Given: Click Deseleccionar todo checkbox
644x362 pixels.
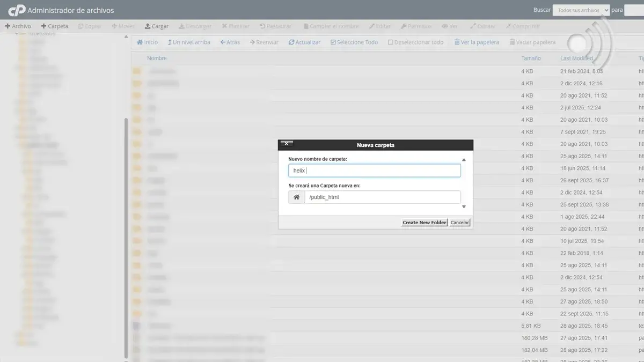Looking at the screenshot, I should coord(391,42).
